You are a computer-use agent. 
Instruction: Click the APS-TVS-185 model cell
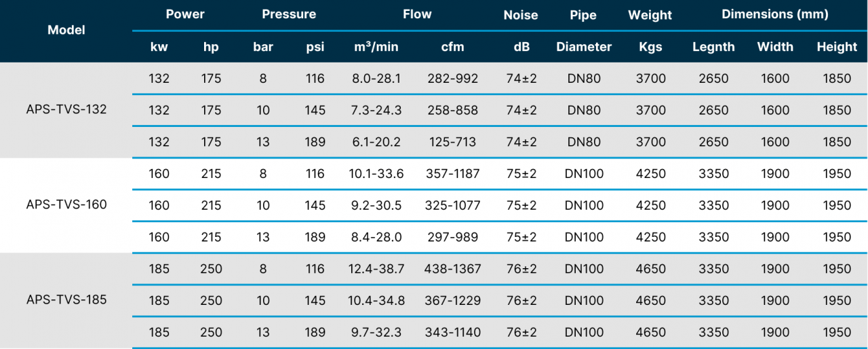point(66,299)
